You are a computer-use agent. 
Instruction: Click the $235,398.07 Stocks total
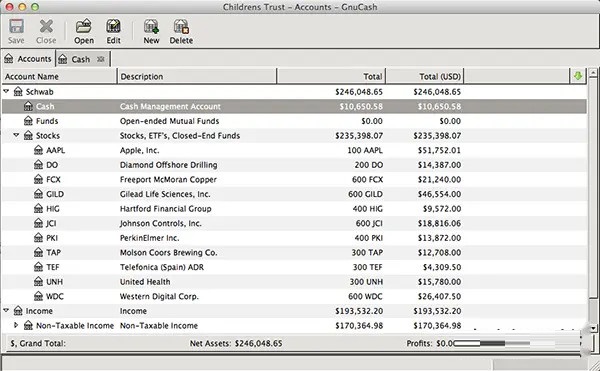pos(359,136)
